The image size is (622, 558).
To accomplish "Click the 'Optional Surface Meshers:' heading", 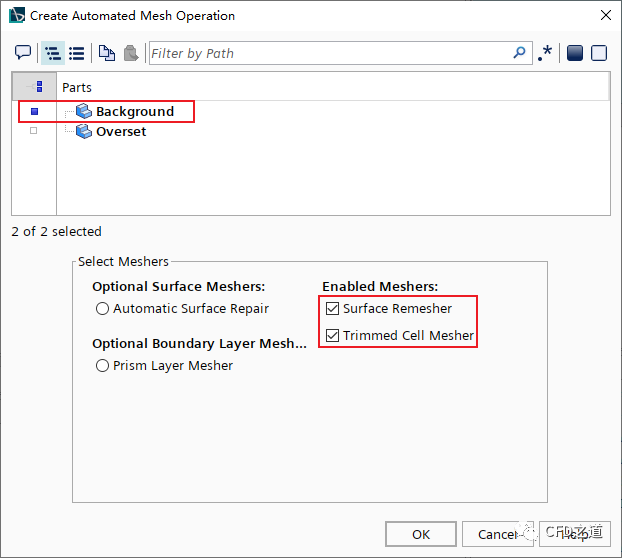I will pyautogui.click(x=179, y=286).
